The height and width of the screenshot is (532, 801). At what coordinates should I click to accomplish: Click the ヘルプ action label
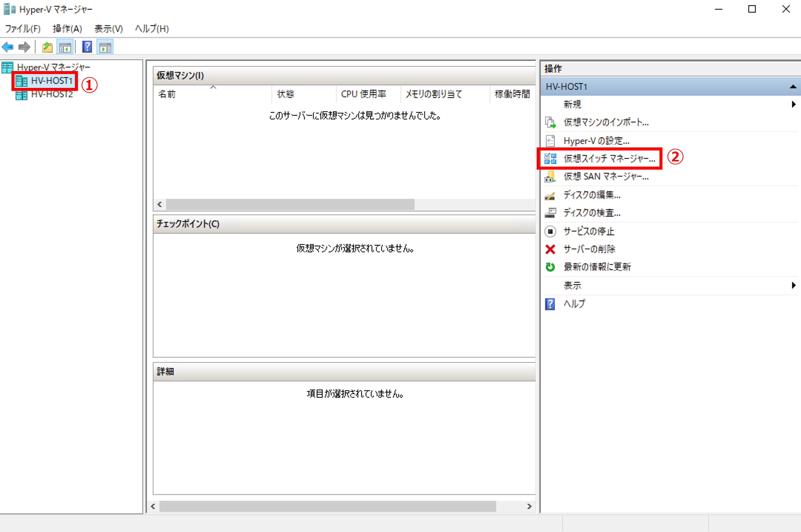(x=574, y=304)
